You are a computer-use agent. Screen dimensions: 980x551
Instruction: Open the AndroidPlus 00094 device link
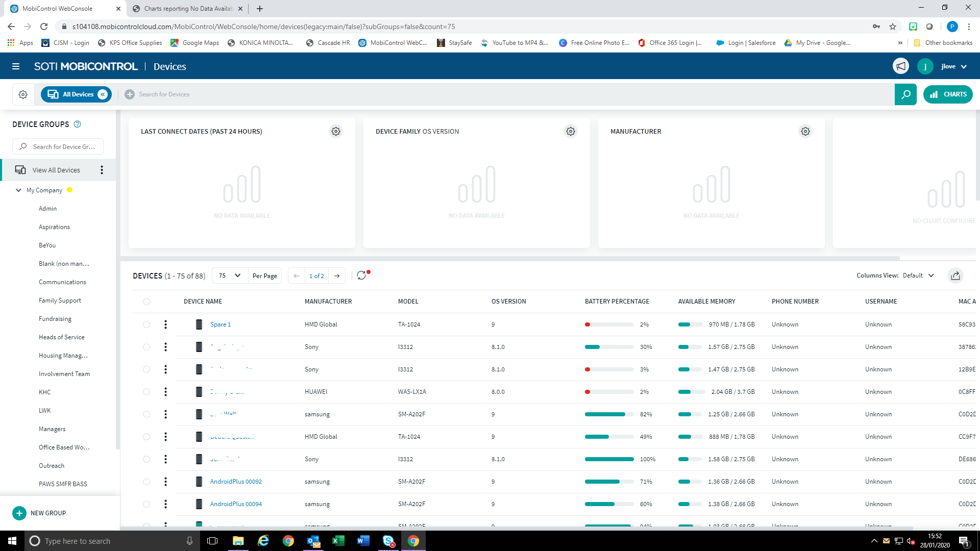[x=236, y=504]
